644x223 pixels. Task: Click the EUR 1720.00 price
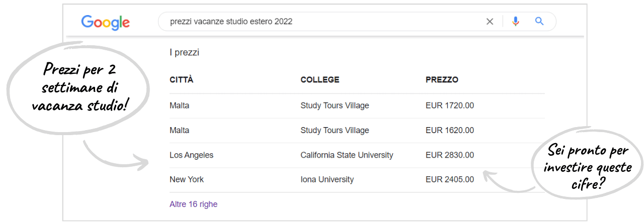[449, 105]
